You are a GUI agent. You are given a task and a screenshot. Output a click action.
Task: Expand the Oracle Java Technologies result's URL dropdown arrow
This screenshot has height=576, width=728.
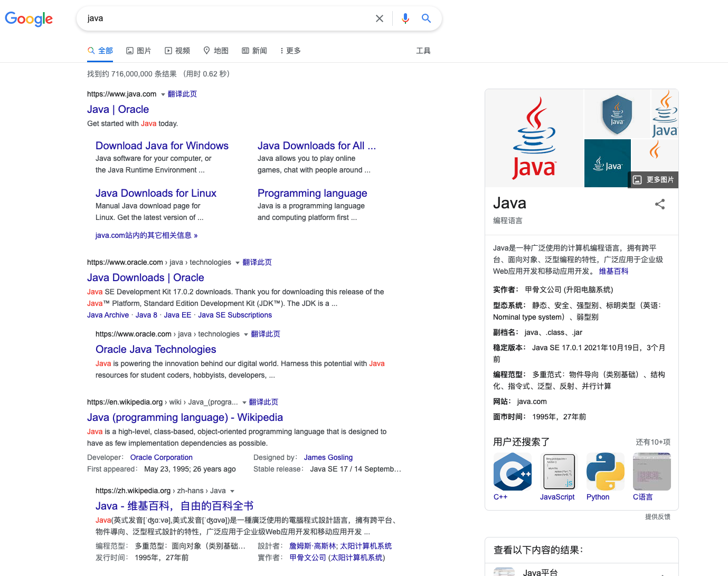tap(246, 334)
